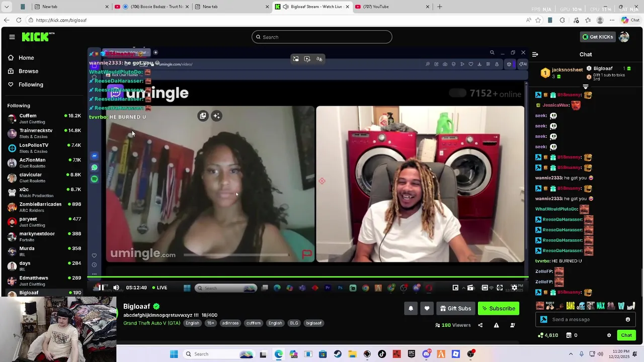The height and width of the screenshot is (362, 644).
Task: Open browser extensions puzzle icon
Action: (x=562, y=20)
